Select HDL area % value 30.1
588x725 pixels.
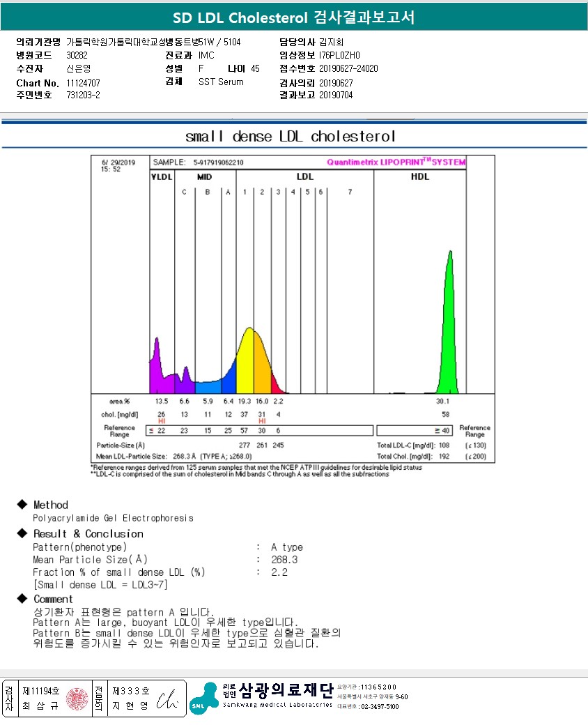click(x=442, y=402)
